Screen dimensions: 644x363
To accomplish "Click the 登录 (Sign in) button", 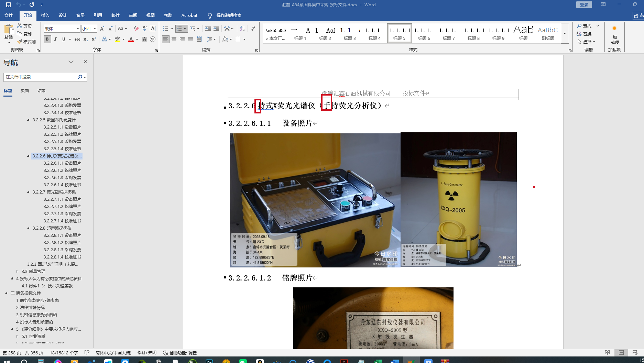I will click(x=584, y=4).
